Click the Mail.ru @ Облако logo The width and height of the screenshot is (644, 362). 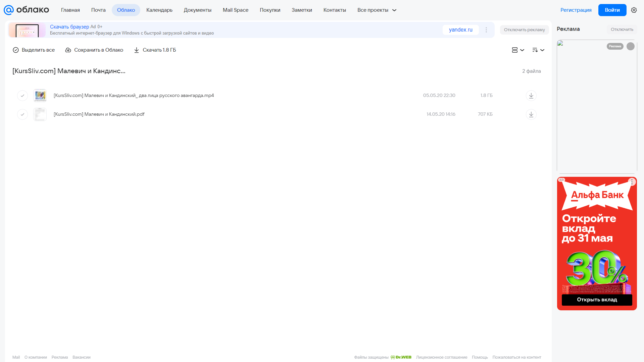26,10
